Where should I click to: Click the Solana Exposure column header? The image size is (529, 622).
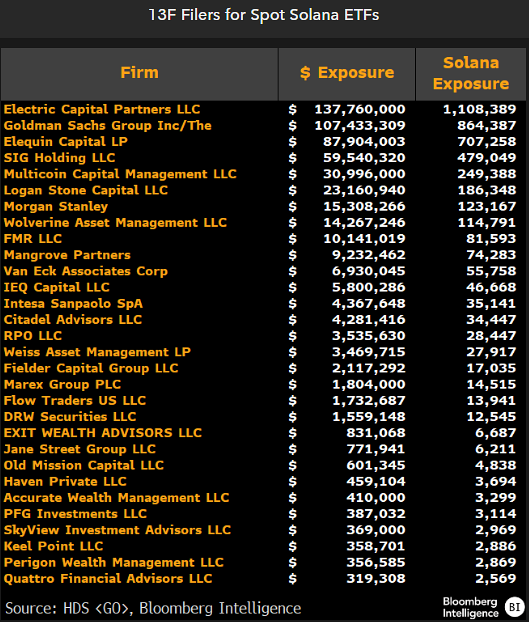[x=471, y=74]
